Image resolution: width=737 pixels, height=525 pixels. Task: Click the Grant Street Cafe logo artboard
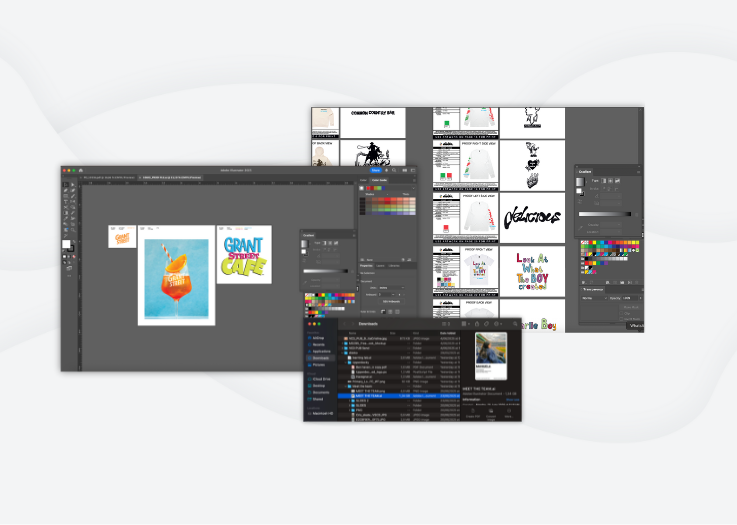coord(244,254)
